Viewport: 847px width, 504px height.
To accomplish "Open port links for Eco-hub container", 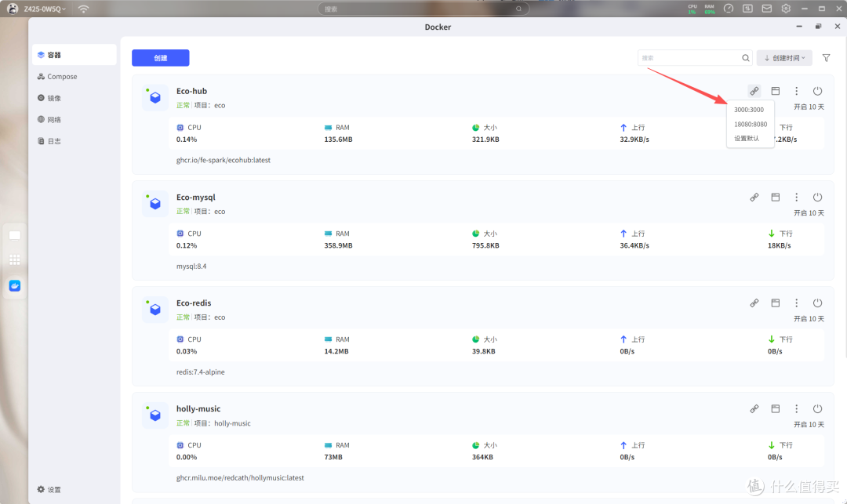I will 754,91.
